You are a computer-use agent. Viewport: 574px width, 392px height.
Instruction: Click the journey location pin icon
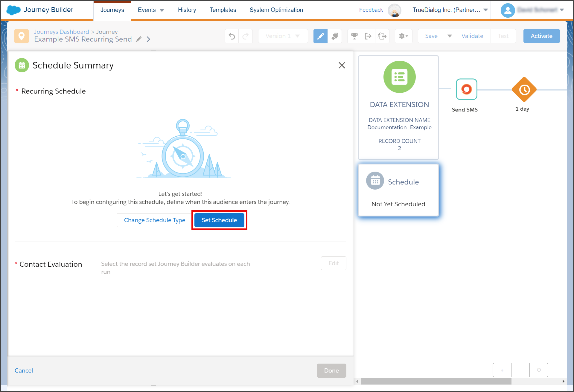click(22, 36)
